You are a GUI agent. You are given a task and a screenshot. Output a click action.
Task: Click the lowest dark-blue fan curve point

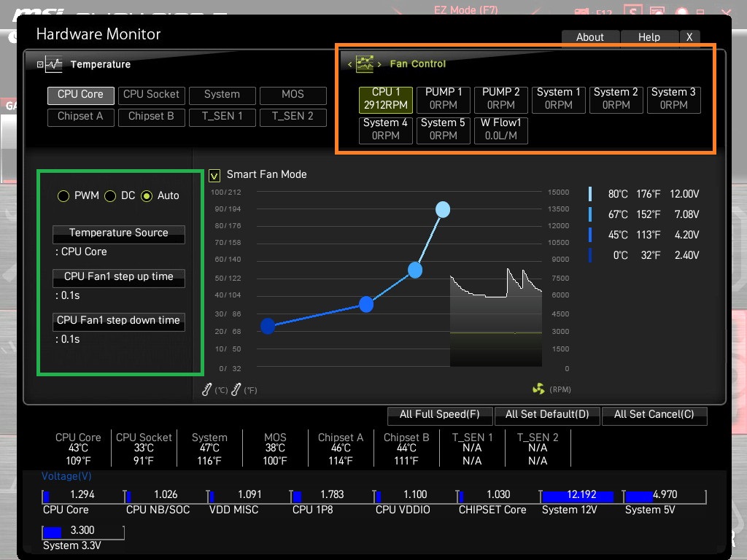[x=268, y=326]
